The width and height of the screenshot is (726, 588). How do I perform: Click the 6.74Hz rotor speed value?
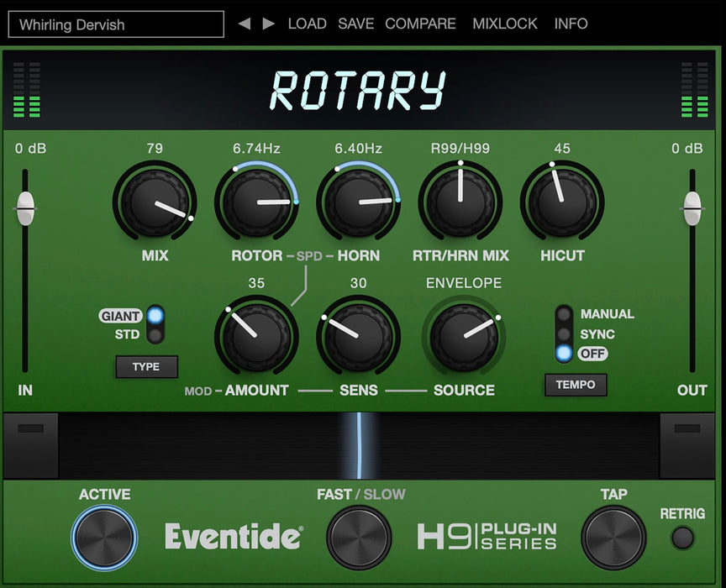(256, 148)
